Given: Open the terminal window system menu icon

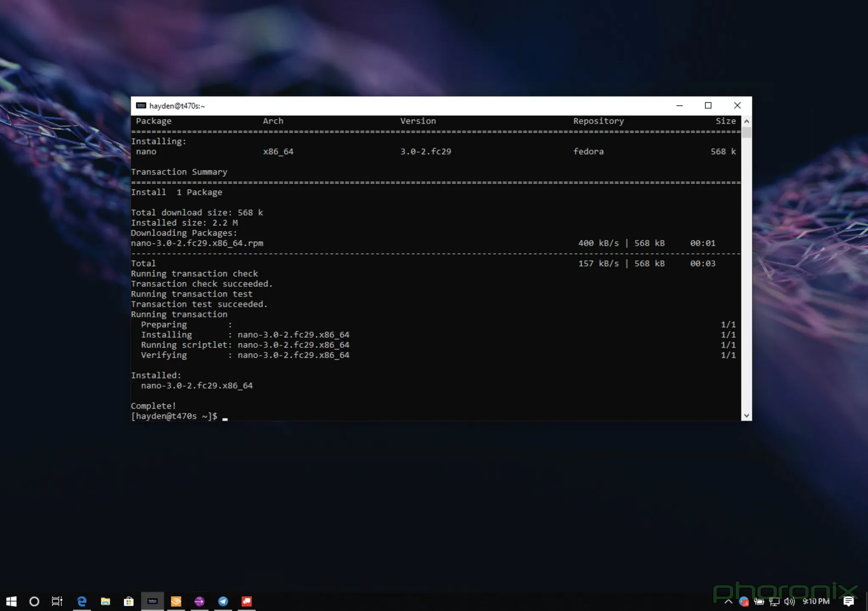Looking at the screenshot, I should 140,106.
